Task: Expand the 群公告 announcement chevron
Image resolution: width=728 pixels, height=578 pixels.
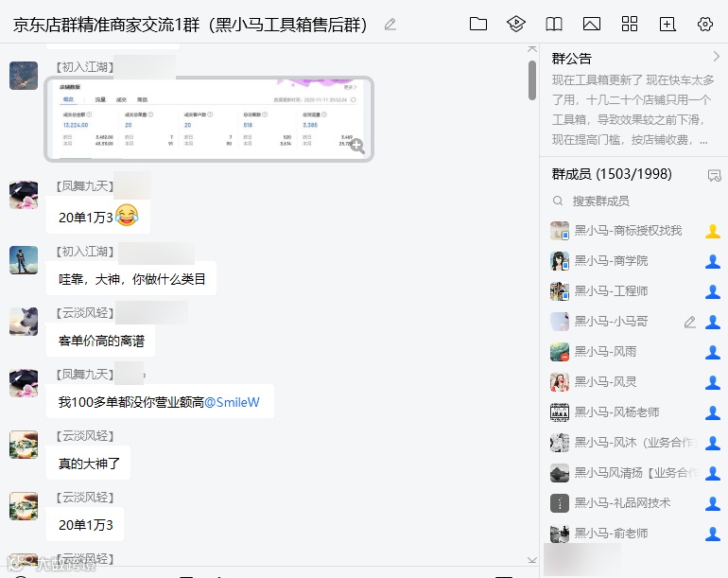Action: [716, 57]
